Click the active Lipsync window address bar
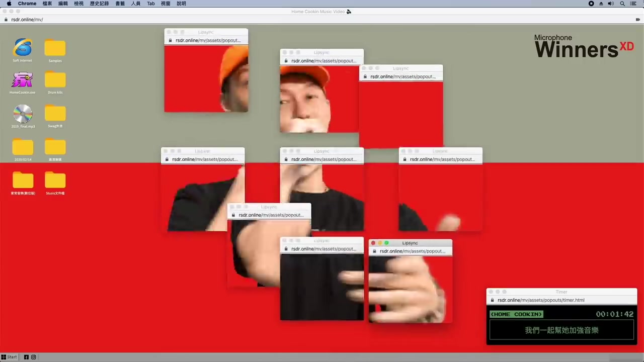Viewport: 644px width, 362px height. pos(411,251)
